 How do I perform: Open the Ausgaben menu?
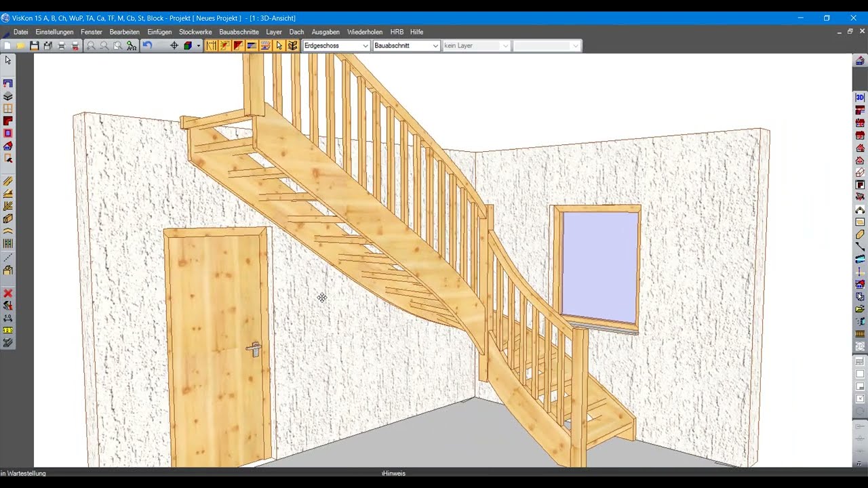[325, 32]
